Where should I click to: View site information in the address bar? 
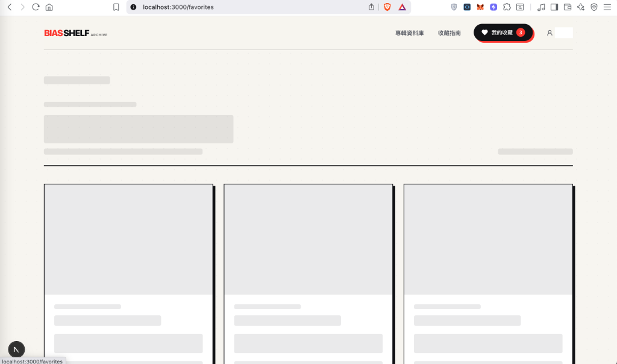(133, 7)
